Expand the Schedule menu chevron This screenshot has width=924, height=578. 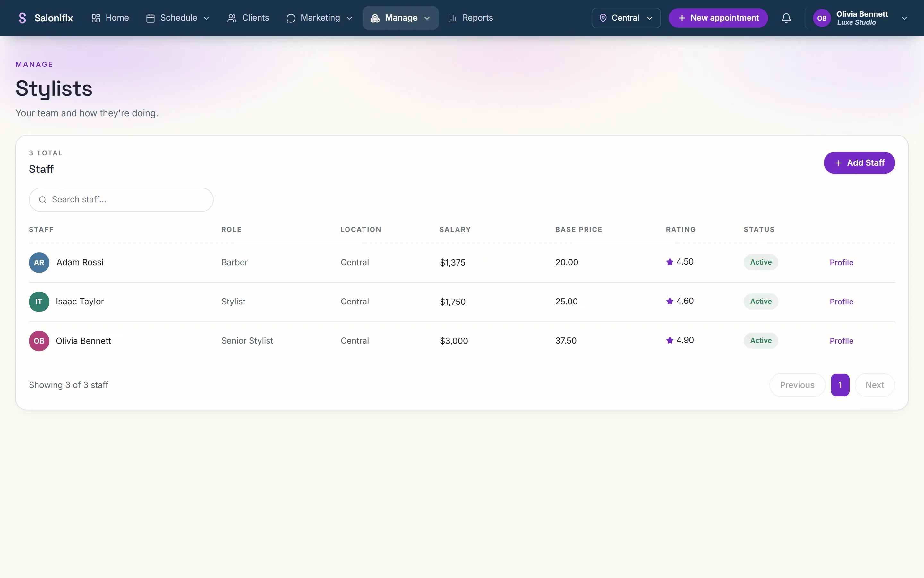click(207, 18)
